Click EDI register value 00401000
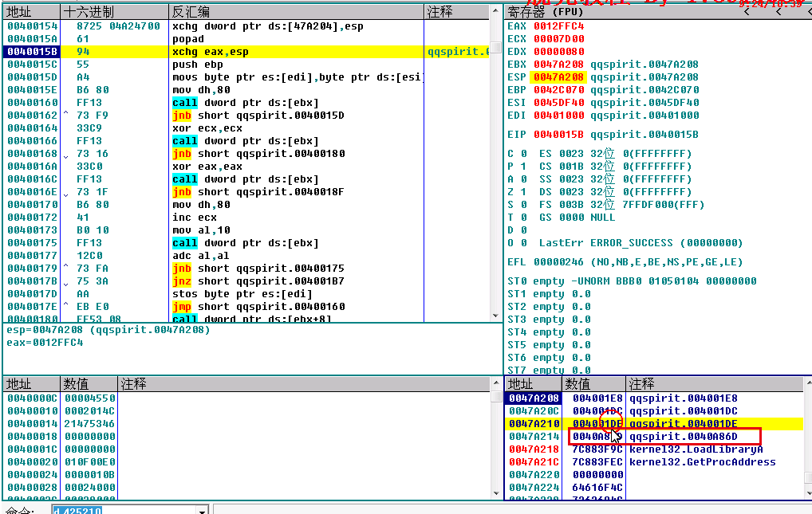This screenshot has width=812, height=514. (559, 116)
